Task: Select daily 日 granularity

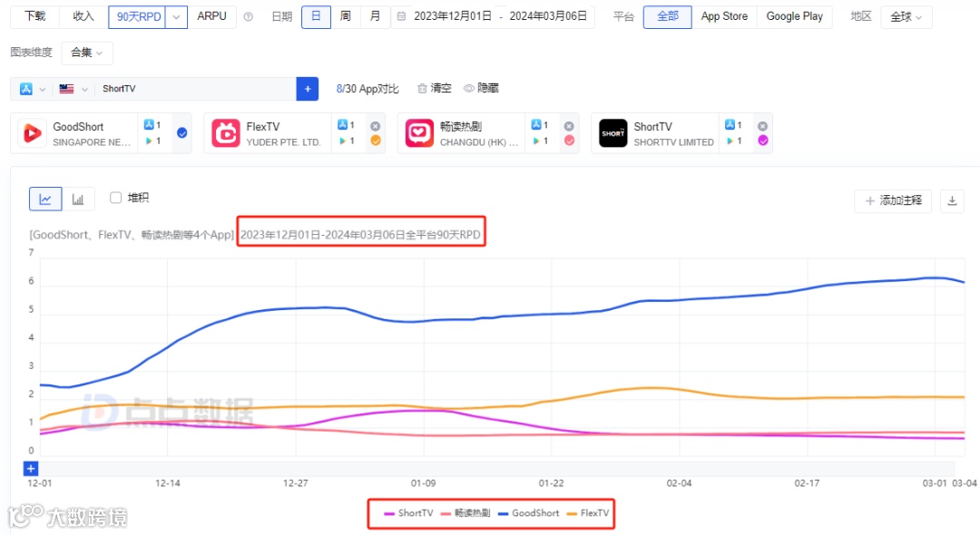Action: point(316,16)
